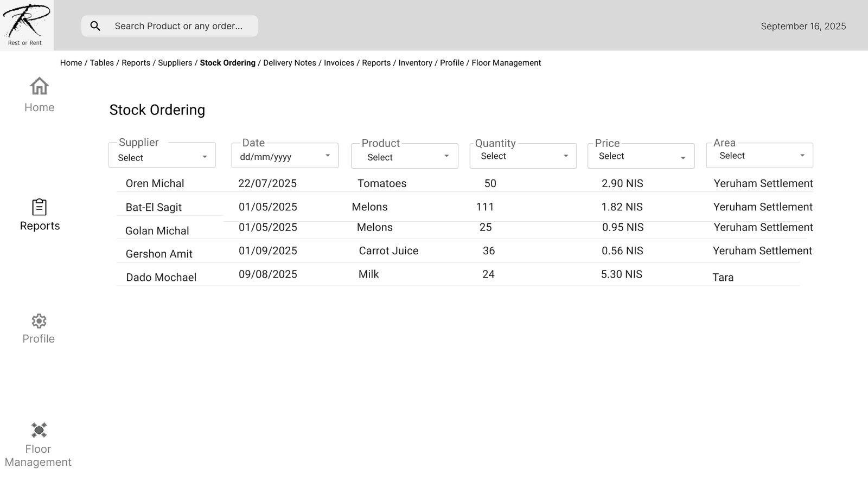
Task: Go to Delivery Notes in breadcrumb menu
Action: point(289,63)
